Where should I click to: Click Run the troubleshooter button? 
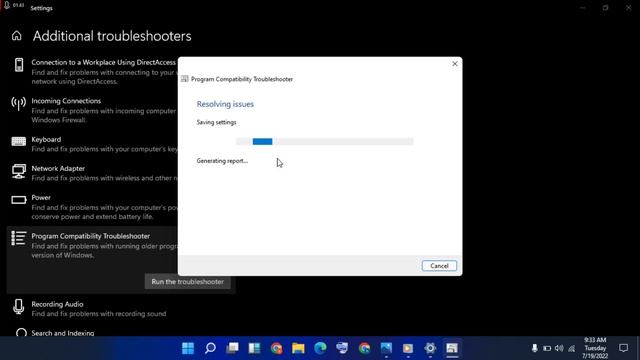187,282
